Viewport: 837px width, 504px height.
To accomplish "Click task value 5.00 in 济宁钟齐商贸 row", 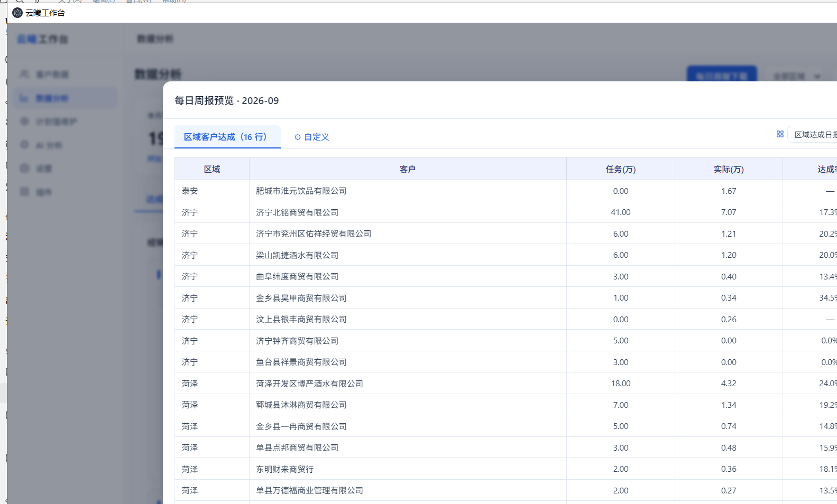I will (621, 341).
